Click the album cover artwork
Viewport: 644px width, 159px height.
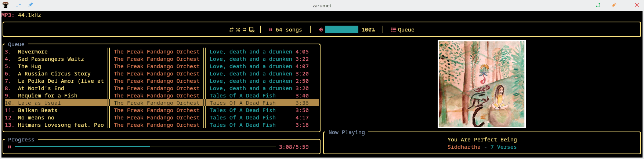(x=481, y=84)
